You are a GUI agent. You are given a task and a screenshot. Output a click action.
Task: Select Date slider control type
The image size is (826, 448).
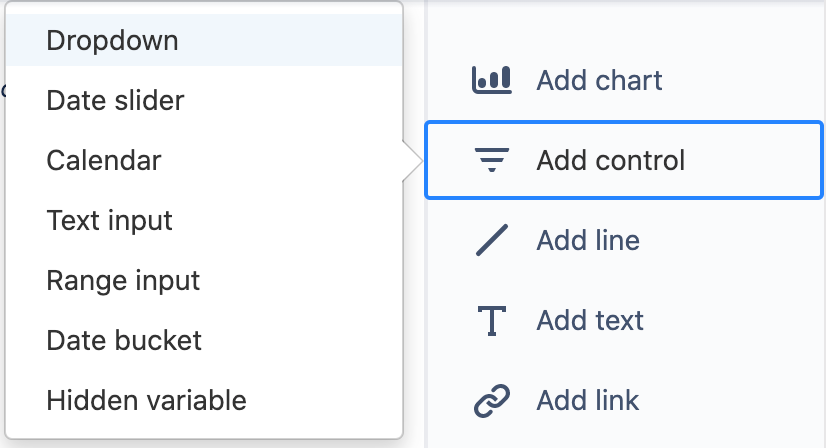pos(115,100)
